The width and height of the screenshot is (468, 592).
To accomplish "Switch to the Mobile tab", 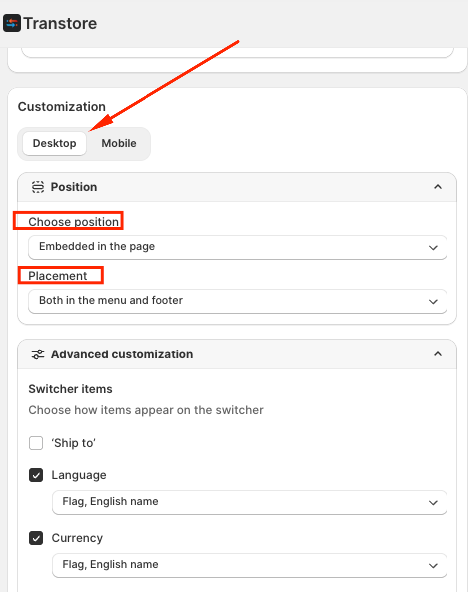I will (119, 143).
